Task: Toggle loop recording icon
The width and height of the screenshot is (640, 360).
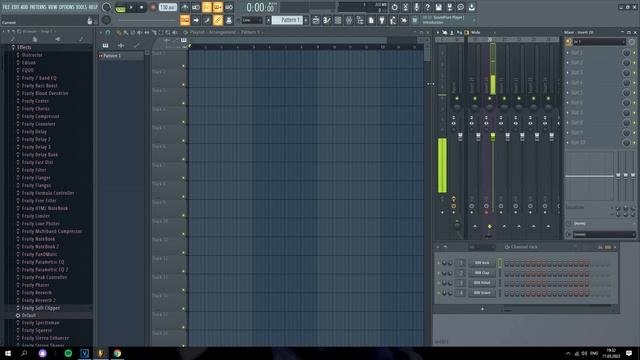Action: pyautogui.click(x=229, y=7)
